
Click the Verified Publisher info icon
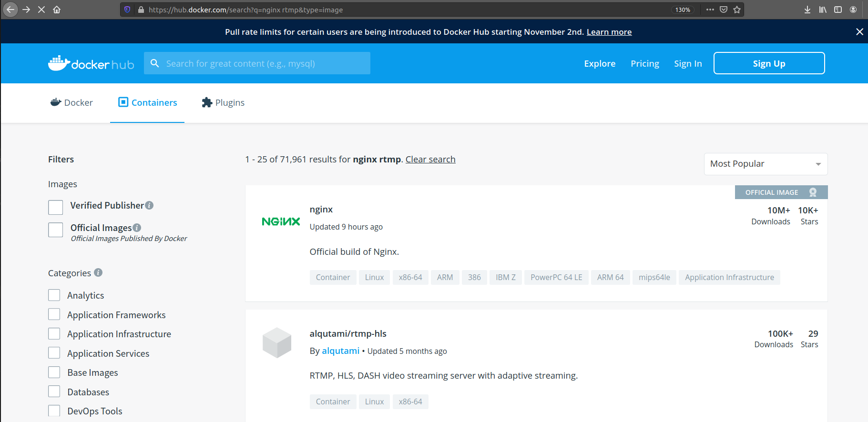[149, 205]
